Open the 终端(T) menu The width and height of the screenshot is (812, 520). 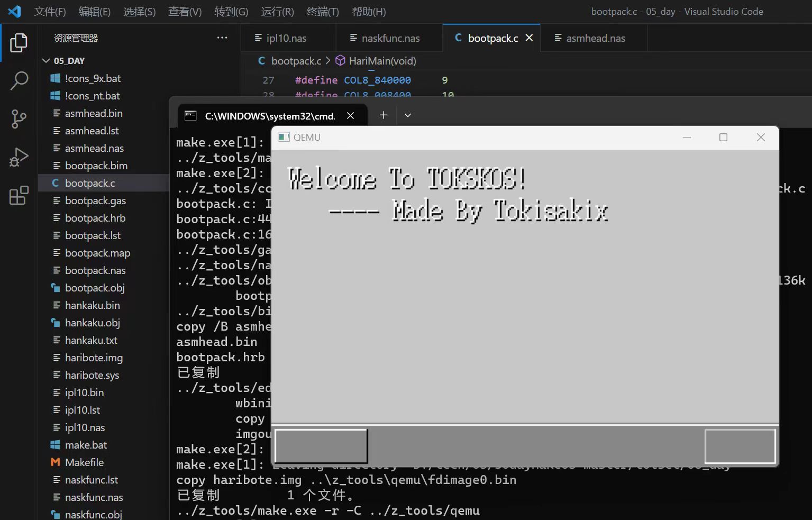(x=323, y=12)
